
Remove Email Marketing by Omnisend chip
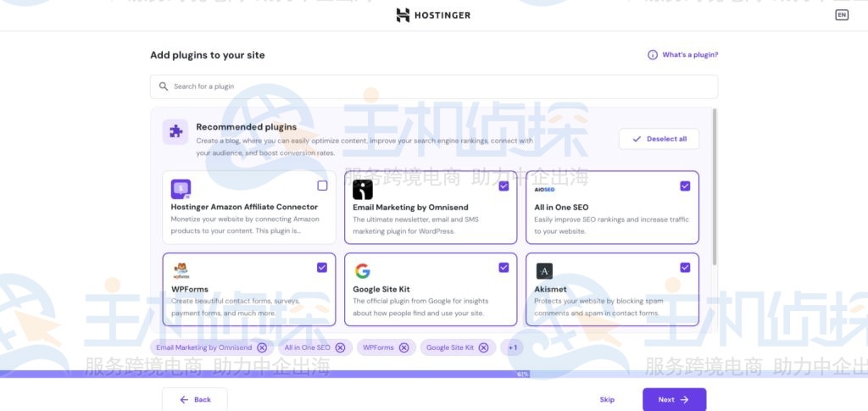262,347
